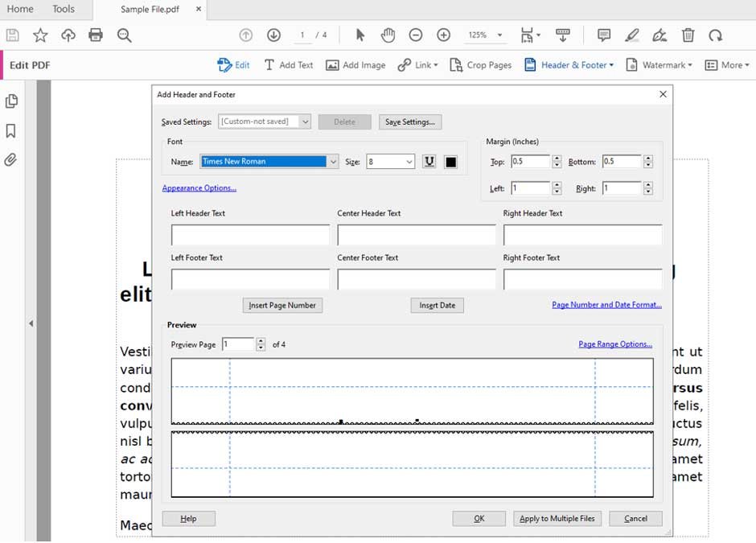
Task: Click the Right Footer Text field
Action: (x=582, y=279)
